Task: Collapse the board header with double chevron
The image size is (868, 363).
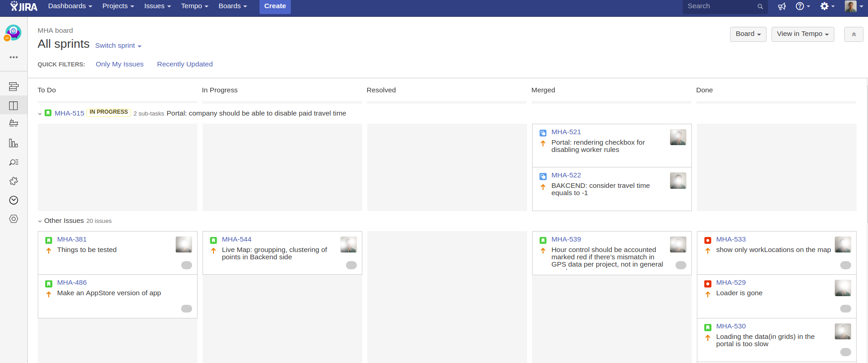Action: [x=853, y=35]
